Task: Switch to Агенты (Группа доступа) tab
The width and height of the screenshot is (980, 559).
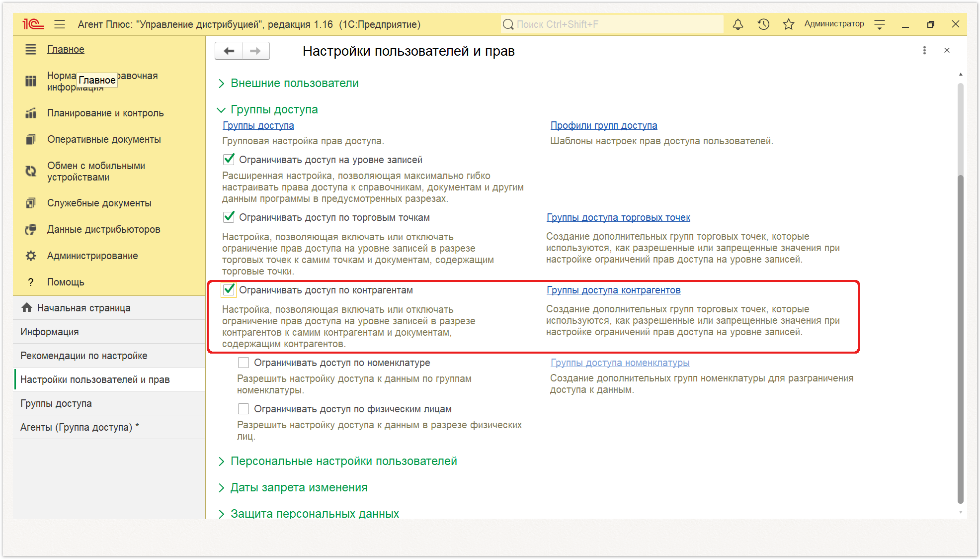Action: tap(109, 427)
